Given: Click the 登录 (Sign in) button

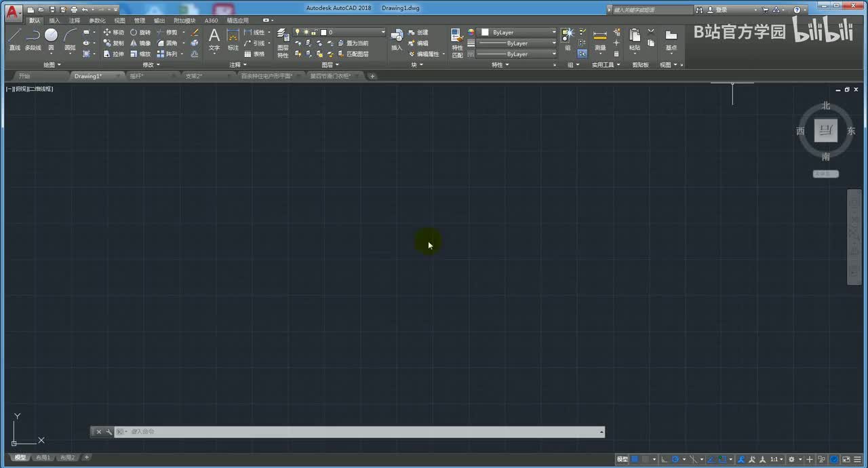Looking at the screenshot, I should pos(717,10).
